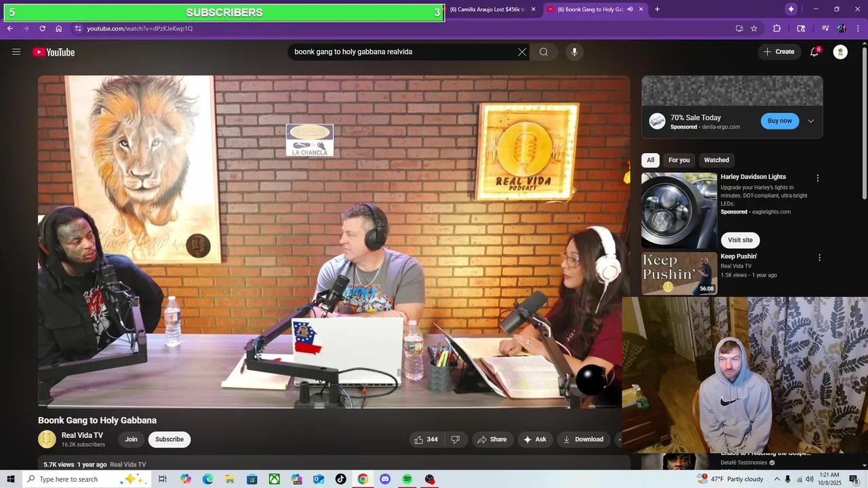Open the browser extensions puzzle icon
Image resolution: width=868 pixels, height=488 pixels.
point(777,28)
